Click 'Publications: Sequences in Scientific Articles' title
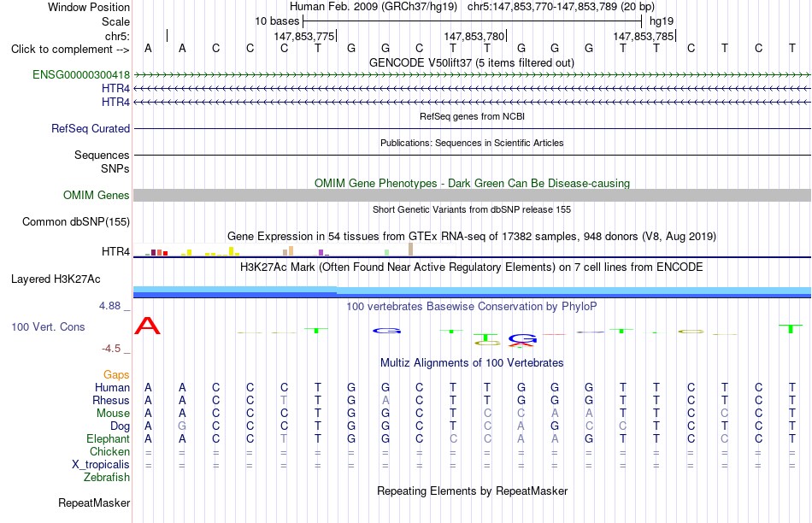This screenshot has height=523, width=812. [472, 143]
